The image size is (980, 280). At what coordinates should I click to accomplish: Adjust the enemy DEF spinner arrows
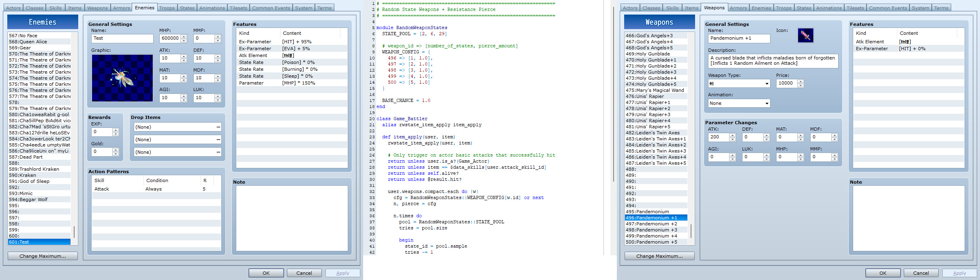coord(218,58)
